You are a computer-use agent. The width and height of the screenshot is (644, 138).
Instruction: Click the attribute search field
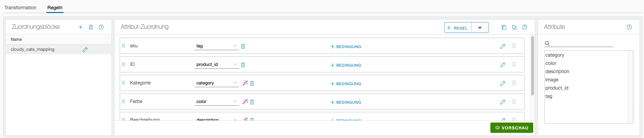[x=582, y=44]
